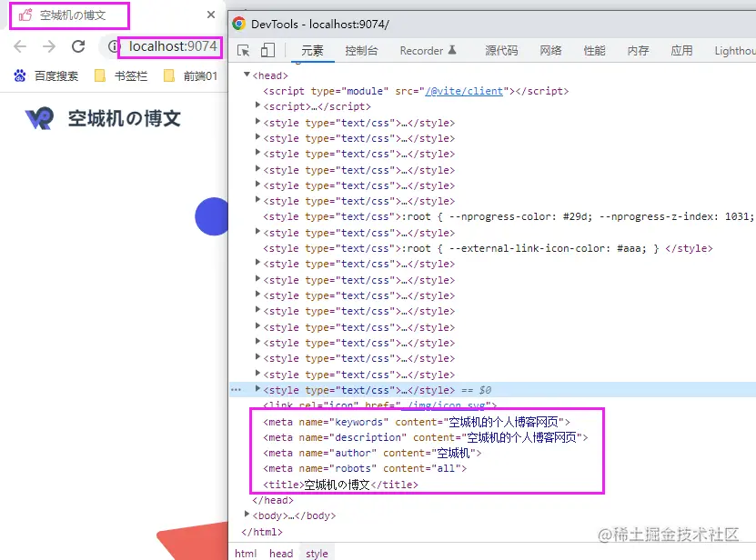Open 百度搜索 bookmark
This screenshot has height=560, width=756.
click(x=45, y=75)
